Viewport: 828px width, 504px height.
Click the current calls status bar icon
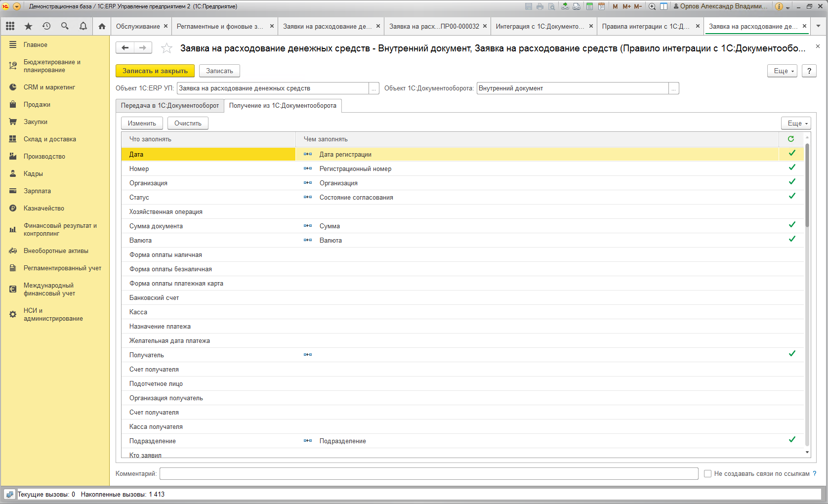[9, 494]
